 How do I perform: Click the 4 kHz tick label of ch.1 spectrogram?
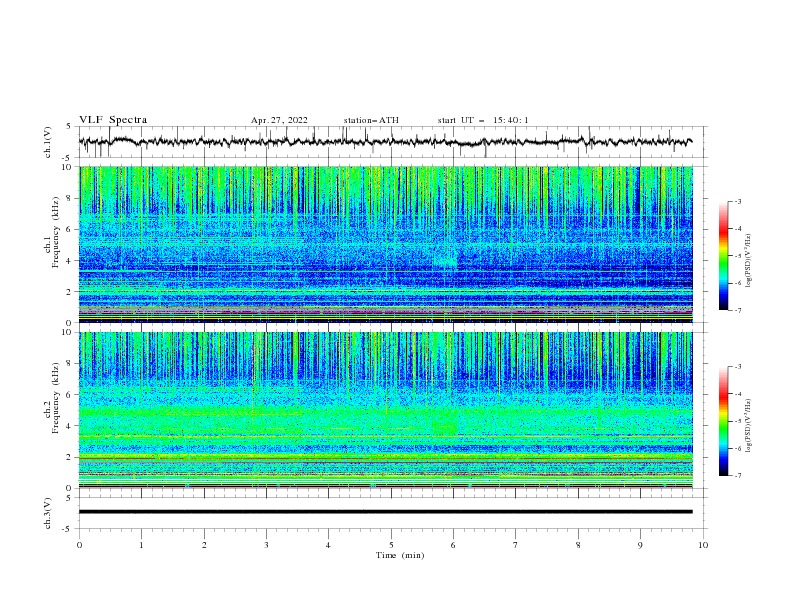tap(70, 261)
